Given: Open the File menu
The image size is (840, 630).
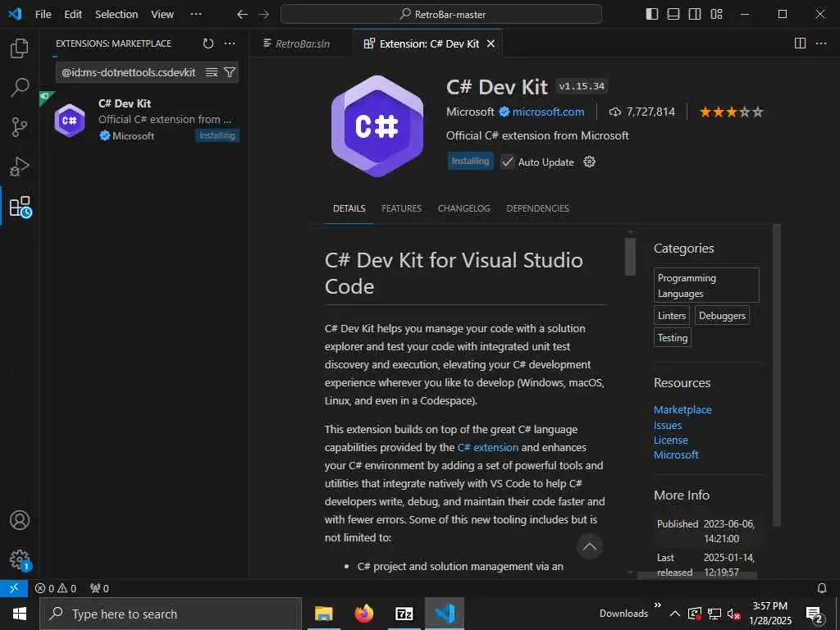Looking at the screenshot, I should pos(43,15).
